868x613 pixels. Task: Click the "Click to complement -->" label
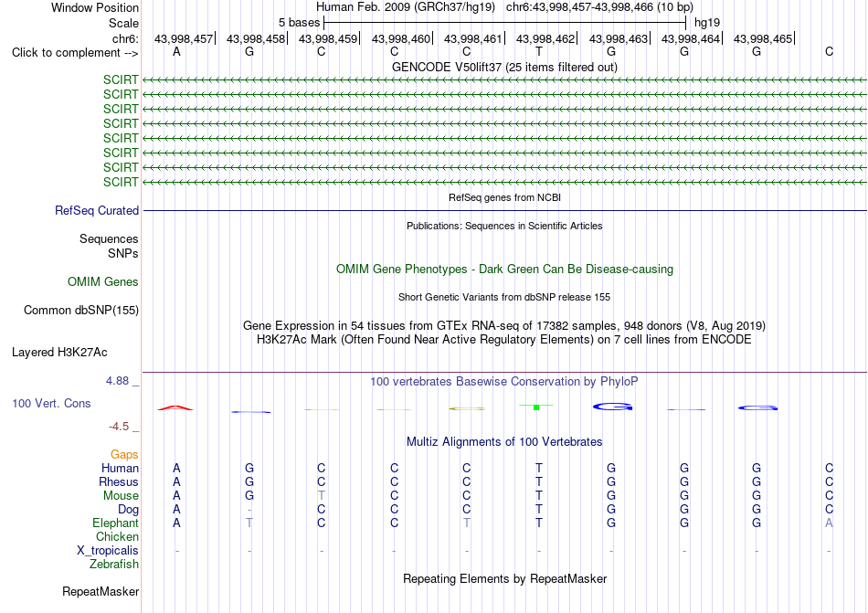coord(75,53)
